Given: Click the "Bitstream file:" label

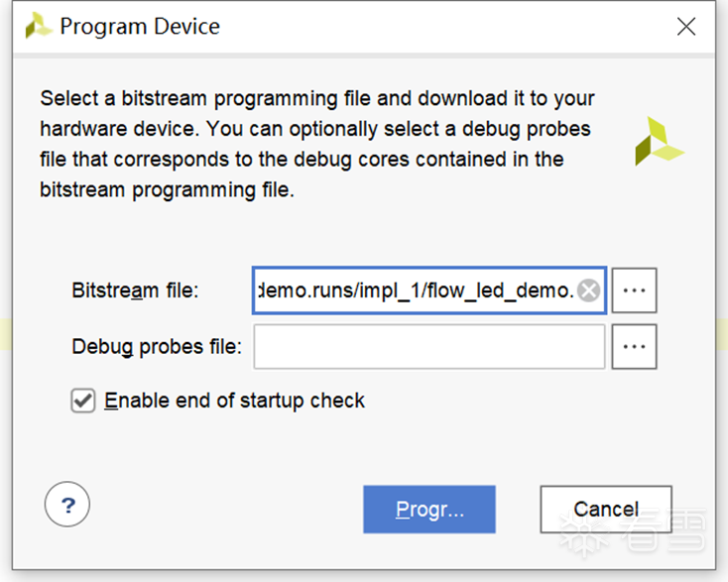Looking at the screenshot, I should coord(136,291).
